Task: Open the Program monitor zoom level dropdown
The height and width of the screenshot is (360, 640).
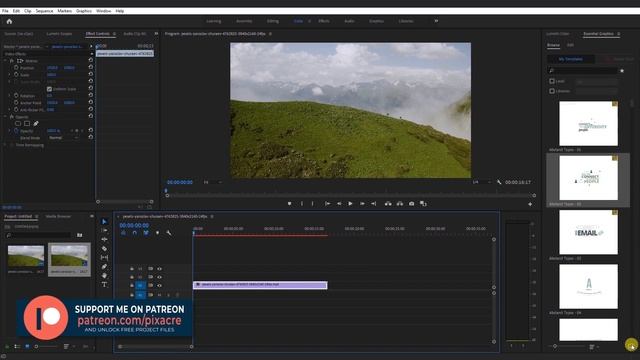Action: coord(212,182)
